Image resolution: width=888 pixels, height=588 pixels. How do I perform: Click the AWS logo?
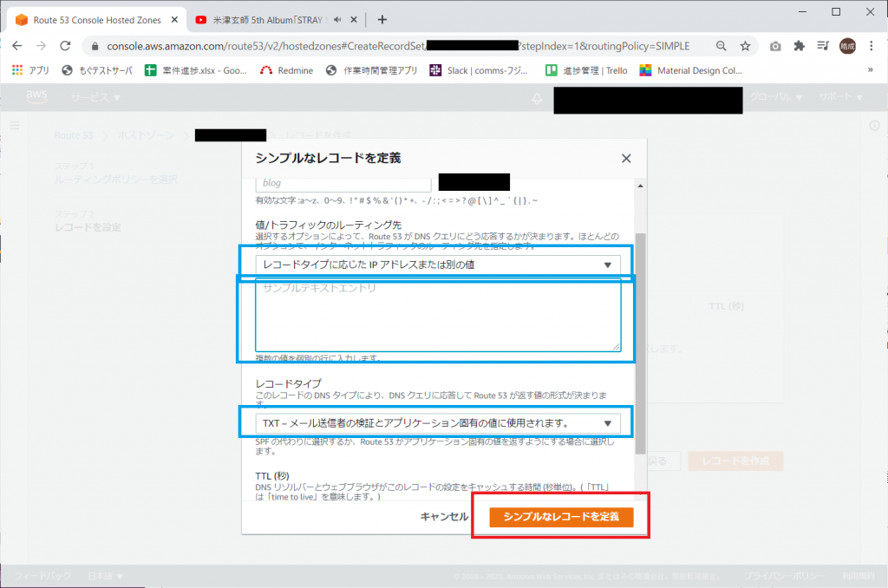[x=36, y=97]
